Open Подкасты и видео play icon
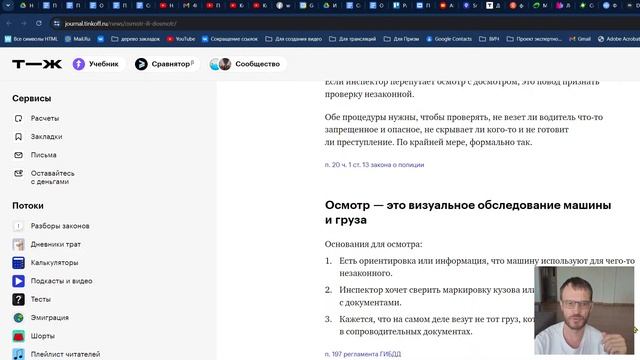Image resolution: width=640 pixels, height=360 pixels. pos(18,281)
